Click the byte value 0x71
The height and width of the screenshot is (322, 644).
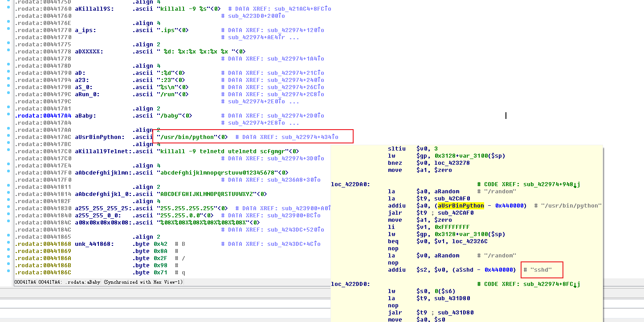(161, 273)
